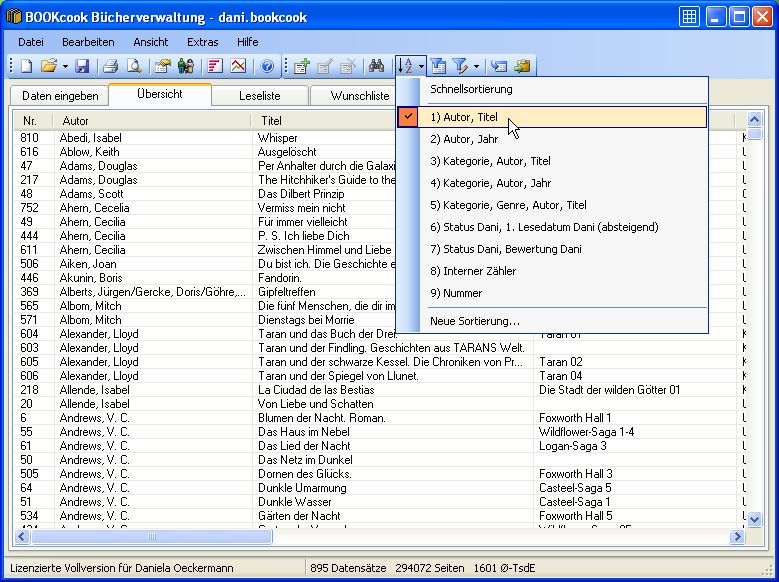Click the blue help question mark icon
The width and height of the screenshot is (779, 582).
(267, 66)
